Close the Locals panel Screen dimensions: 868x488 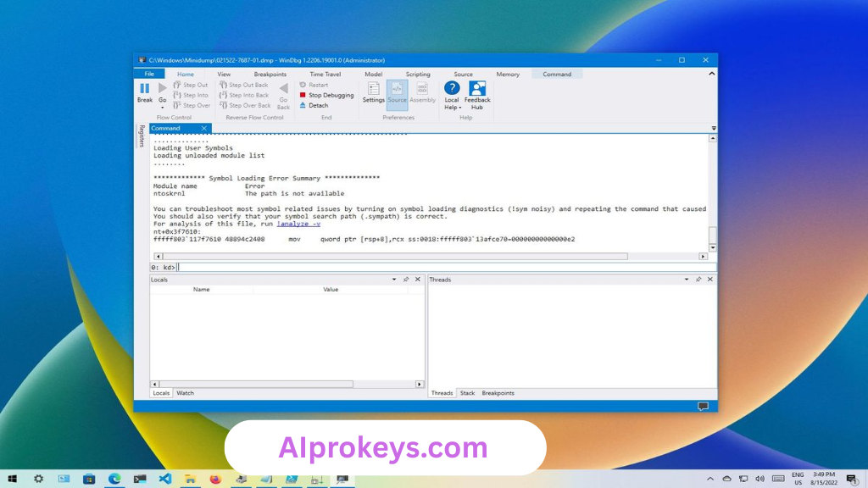point(418,280)
